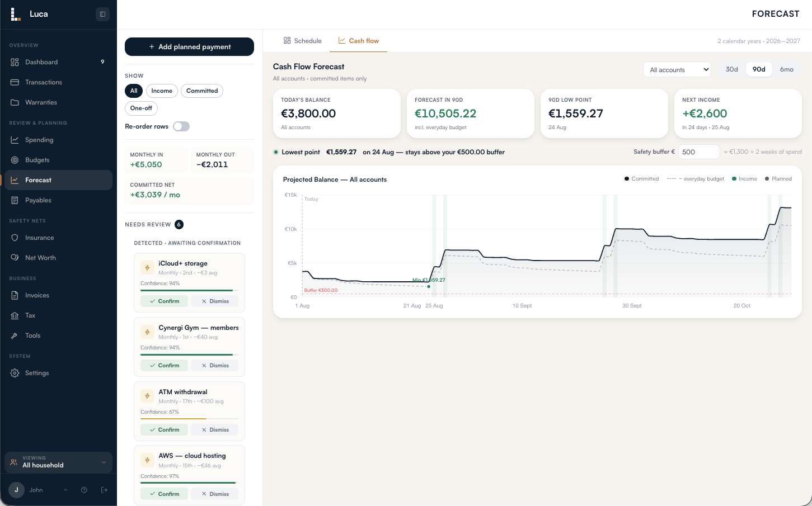Click the Committed net +€3,039 / mo value
Image resolution: width=812 pixels, height=506 pixels.
click(x=155, y=195)
